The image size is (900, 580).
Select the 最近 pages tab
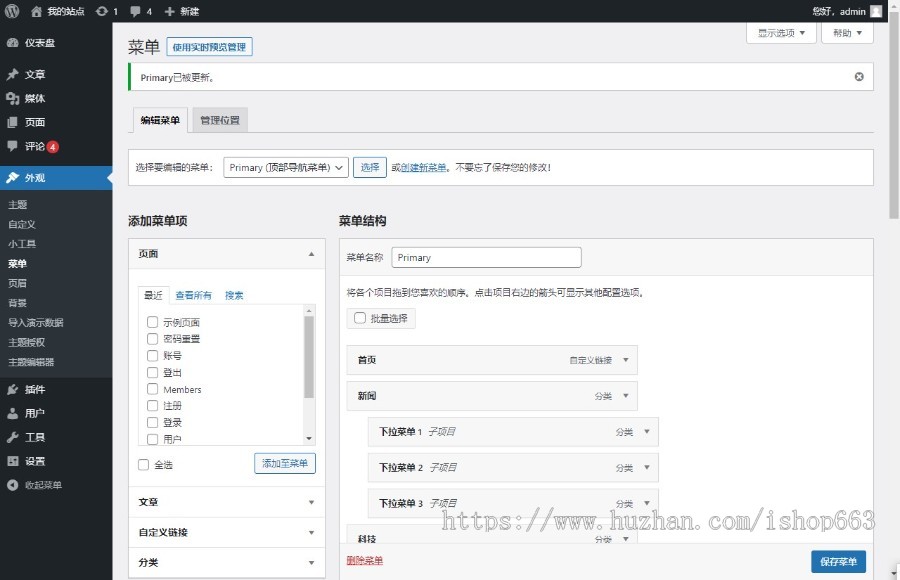pyautogui.click(x=153, y=295)
